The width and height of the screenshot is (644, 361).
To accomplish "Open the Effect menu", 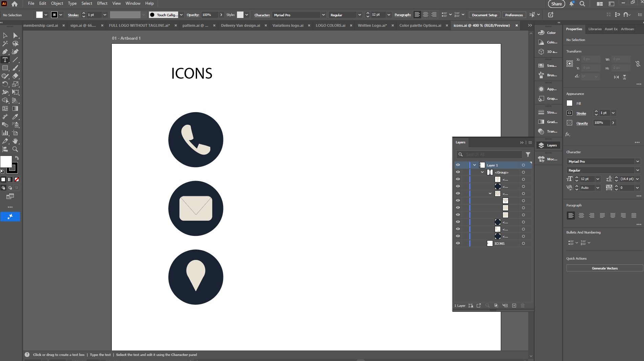I will click(102, 3).
